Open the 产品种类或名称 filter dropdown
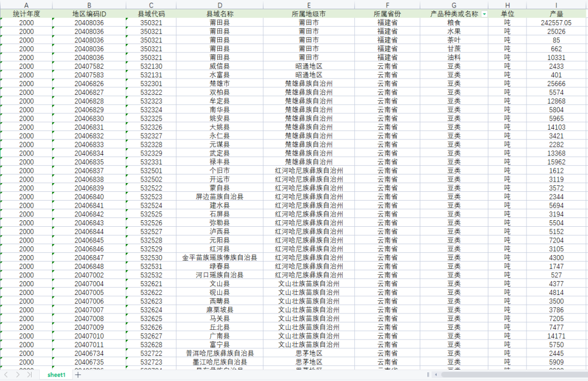Image resolution: width=588 pixels, height=381 pixels. tap(485, 14)
